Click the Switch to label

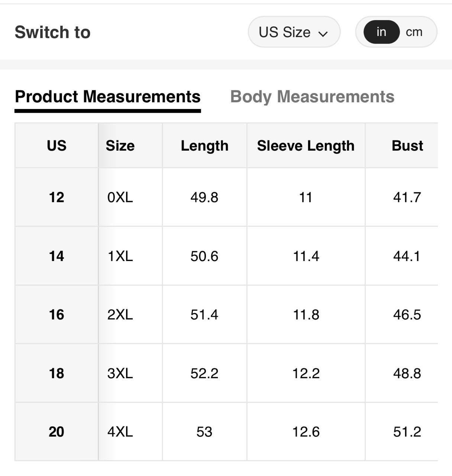pos(52,32)
